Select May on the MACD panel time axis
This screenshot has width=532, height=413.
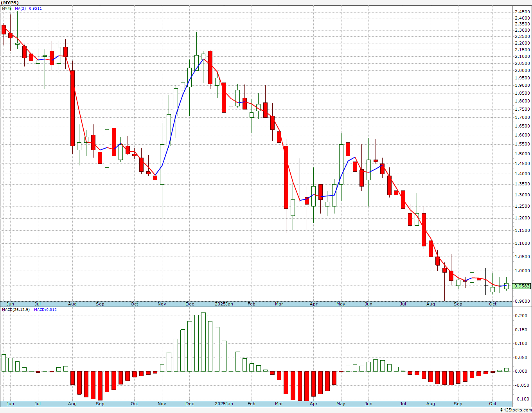pos(341,404)
